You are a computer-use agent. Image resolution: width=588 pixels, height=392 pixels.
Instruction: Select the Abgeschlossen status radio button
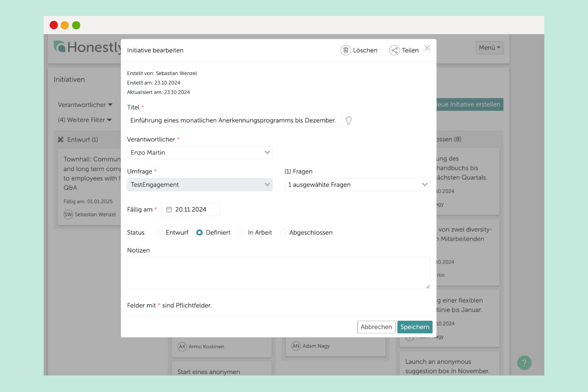coord(283,233)
